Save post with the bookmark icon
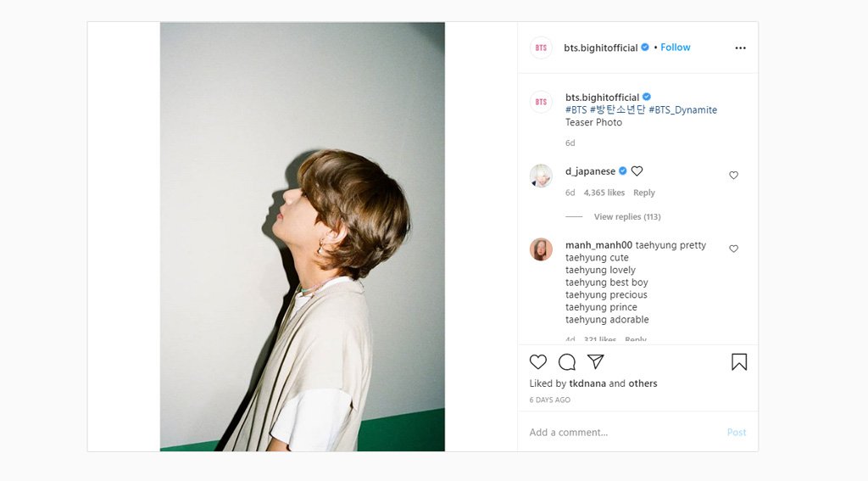 [x=739, y=362]
